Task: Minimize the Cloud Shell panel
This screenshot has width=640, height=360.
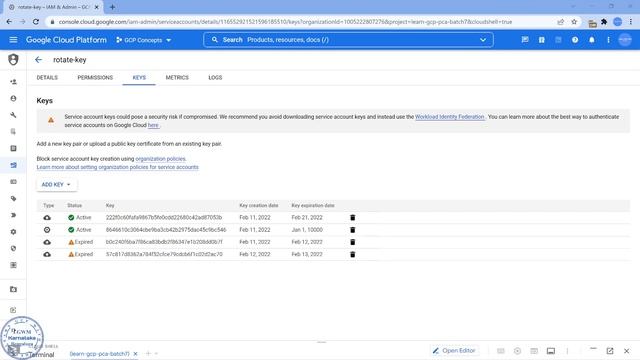Action: click(x=593, y=349)
